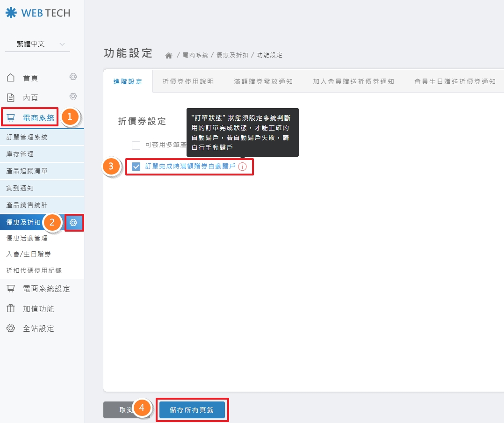
Task: Open the gear settings beside 內頁
Action: (73, 96)
